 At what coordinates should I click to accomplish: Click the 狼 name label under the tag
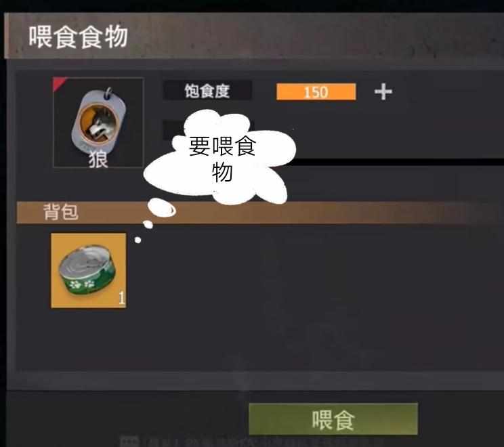click(98, 159)
